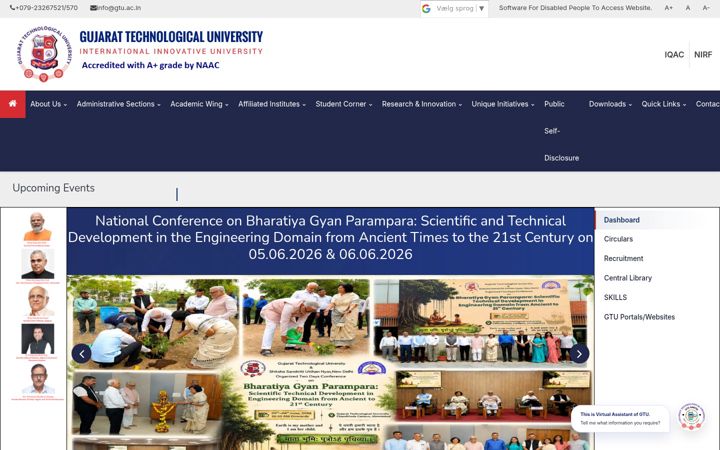Click the second dignitary portrait thumbnail
Screen dimensions: 720x450
click(38, 264)
